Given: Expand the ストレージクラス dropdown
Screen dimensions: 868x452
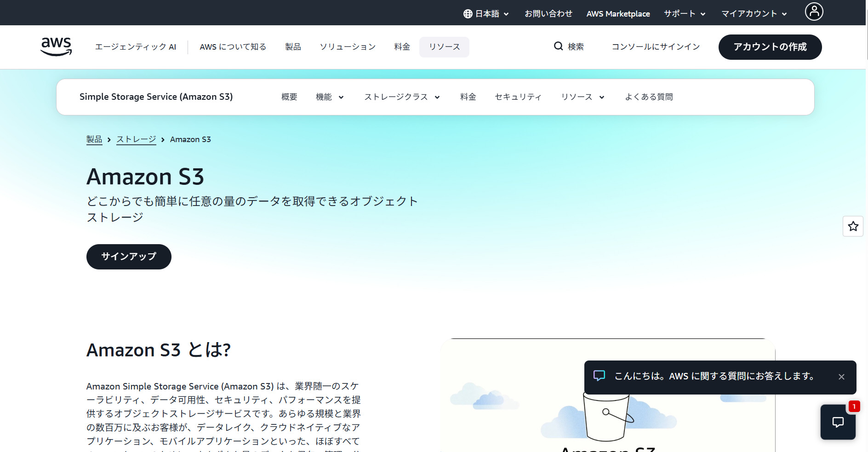Looking at the screenshot, I should [402, 97].
